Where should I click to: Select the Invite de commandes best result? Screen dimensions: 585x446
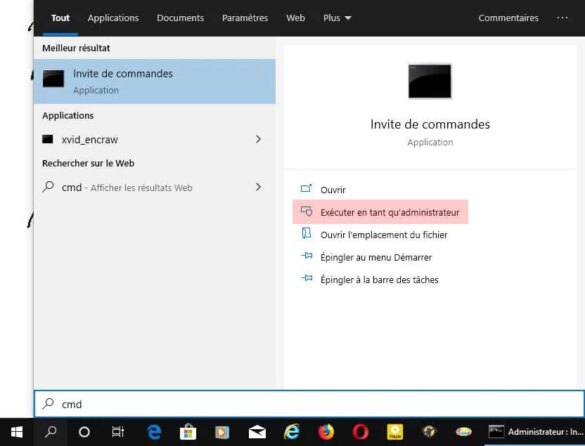[x=155, y=81]
